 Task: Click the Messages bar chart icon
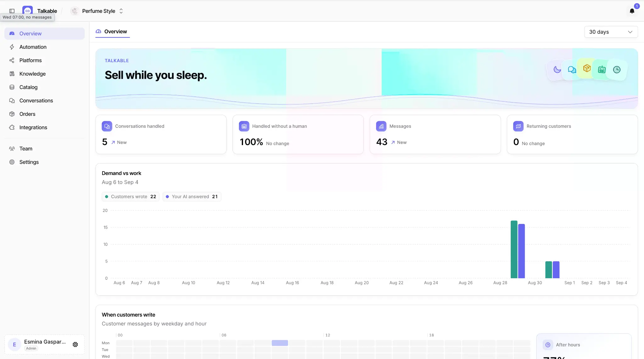point(381,126)
